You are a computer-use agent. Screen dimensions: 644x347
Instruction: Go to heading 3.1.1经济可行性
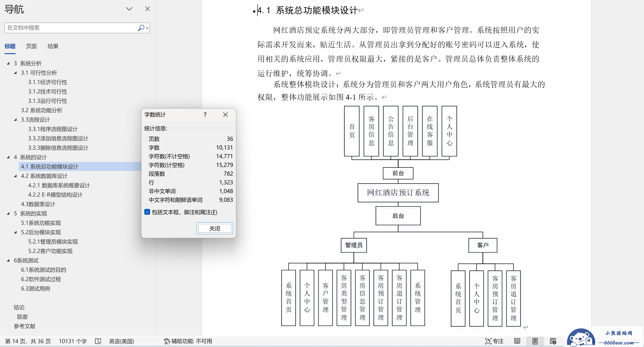(47, 82)
